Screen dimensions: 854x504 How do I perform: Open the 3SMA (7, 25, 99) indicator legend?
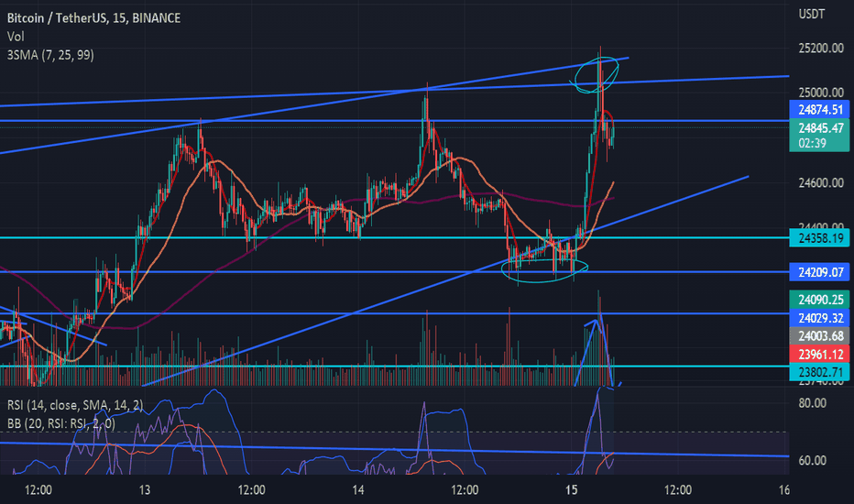(50, 54)
